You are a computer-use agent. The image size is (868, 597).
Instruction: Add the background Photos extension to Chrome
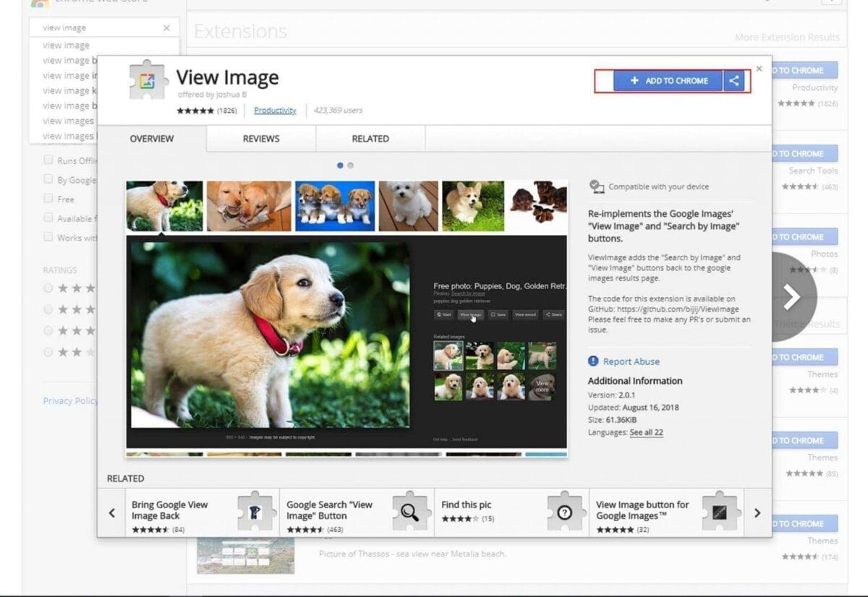[x=805, y=236]
